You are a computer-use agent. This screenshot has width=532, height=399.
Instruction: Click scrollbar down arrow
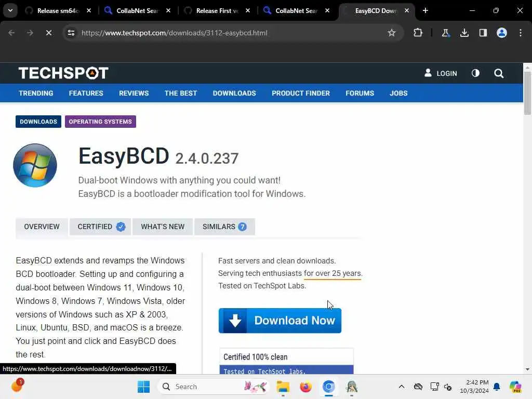pos(527,369)
